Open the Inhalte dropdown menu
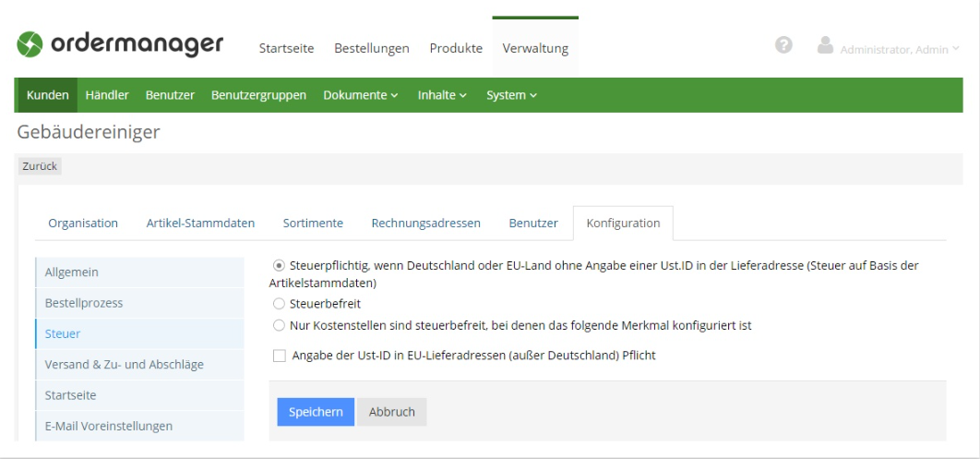The image size is (980, 459). [x=442, y=95]
